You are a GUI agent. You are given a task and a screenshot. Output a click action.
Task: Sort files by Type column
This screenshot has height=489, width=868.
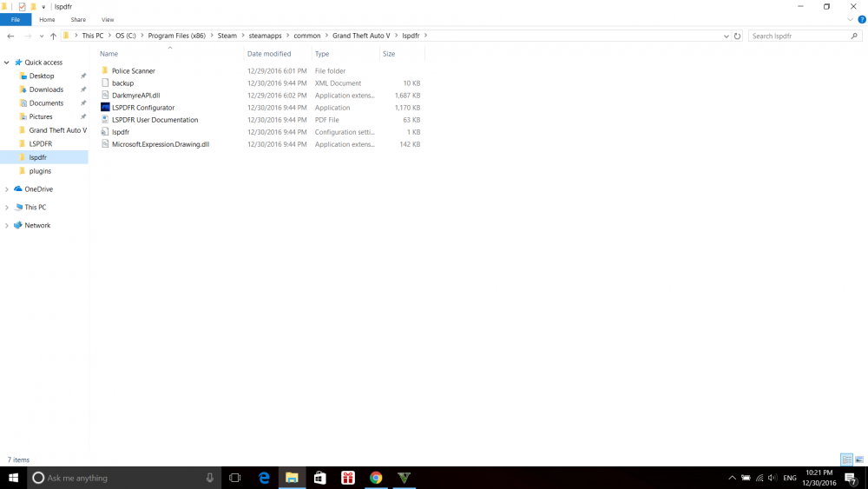click(x=322, y=54)
